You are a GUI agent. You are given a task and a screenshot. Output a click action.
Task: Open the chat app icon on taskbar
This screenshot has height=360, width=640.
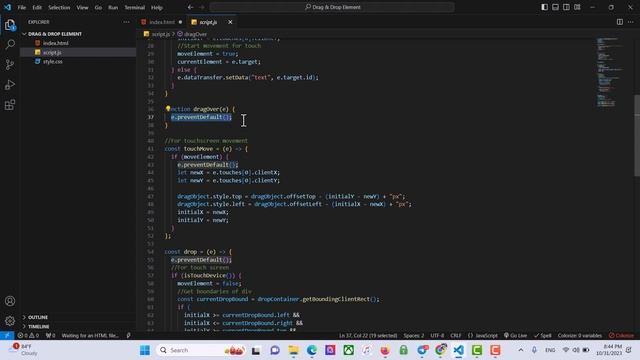click(x=275, y=350)
